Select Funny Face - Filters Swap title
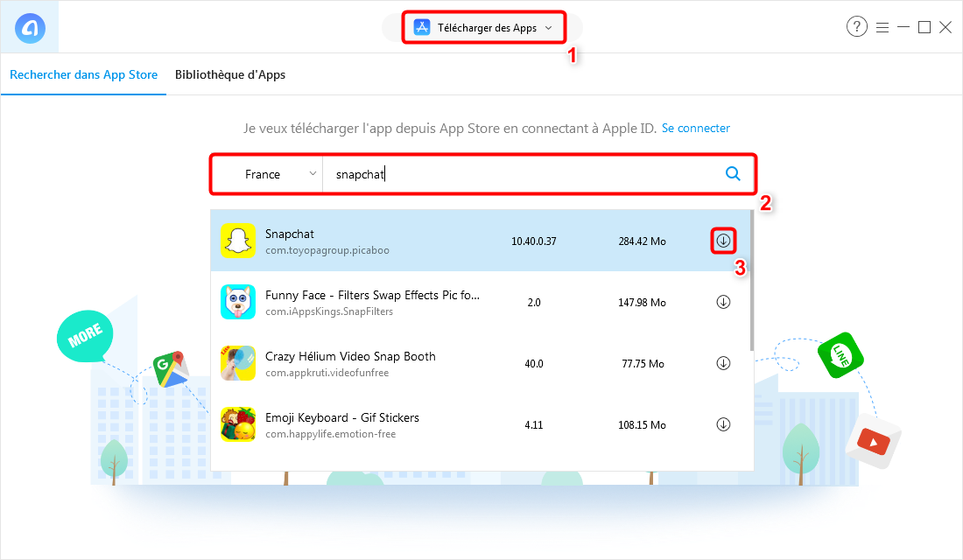 (x=372, y=296)
